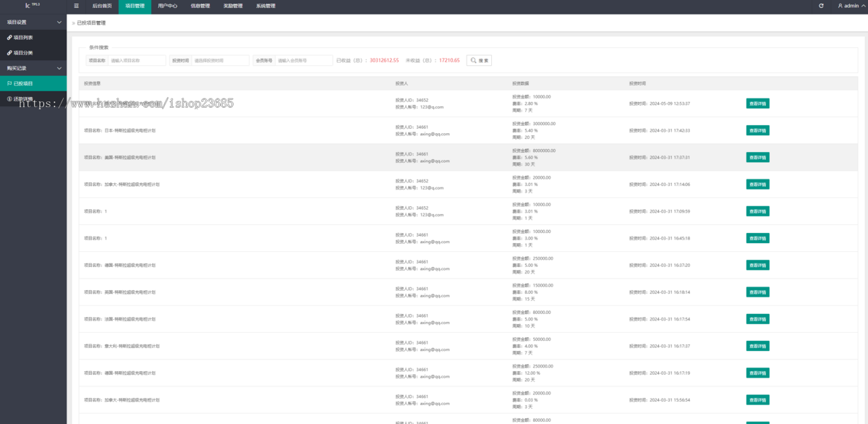This screenshot has height=424, width=868.
Task: View details for 2024-03-31 16:45:18 investment
Action: click(x=757, y=238)
